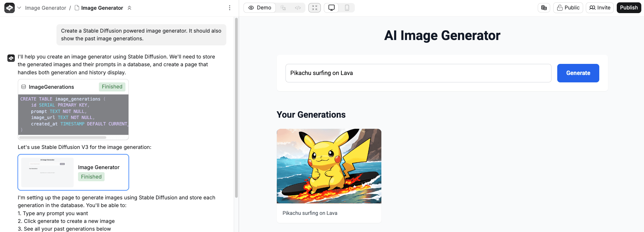Click the Invite collaborators button
Image resolution: width=644 pixels, height=232 pixels.
click(x=600, y=8)
